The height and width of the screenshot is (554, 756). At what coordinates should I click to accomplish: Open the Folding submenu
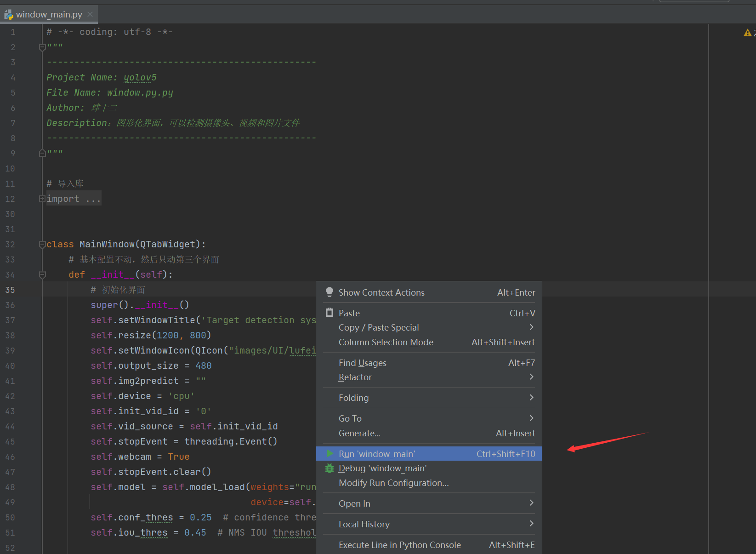click(429, 398)
